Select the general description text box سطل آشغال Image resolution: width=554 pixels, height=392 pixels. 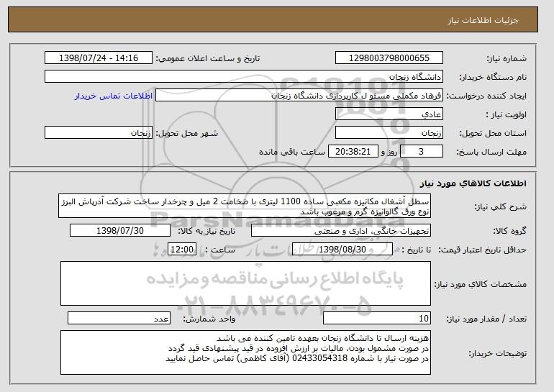245,206
